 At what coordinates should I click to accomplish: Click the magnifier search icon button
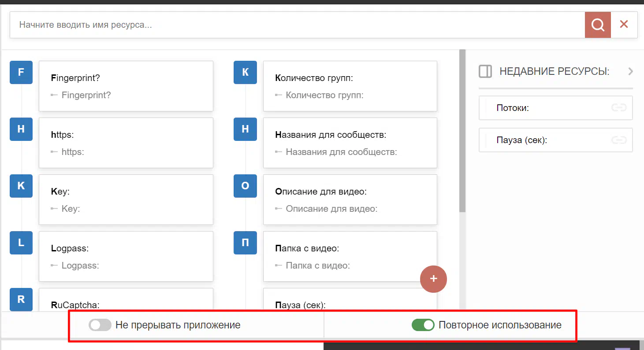click(598, 25)
